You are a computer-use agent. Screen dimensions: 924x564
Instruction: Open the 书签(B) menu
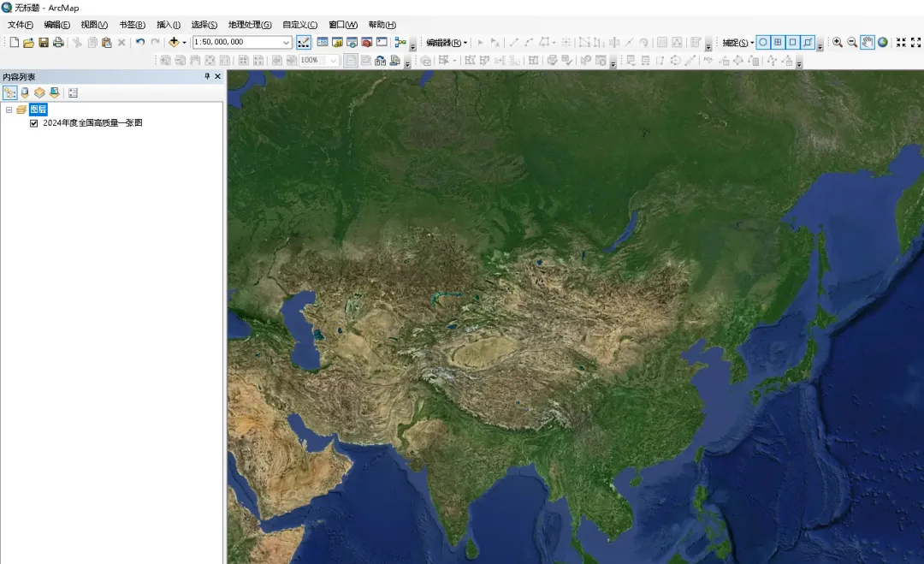132,25
